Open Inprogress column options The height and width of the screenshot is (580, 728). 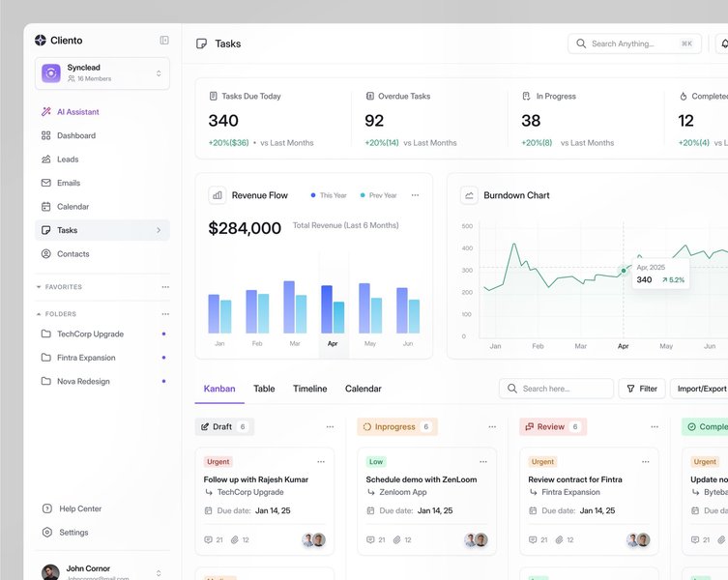click(492, 426)
